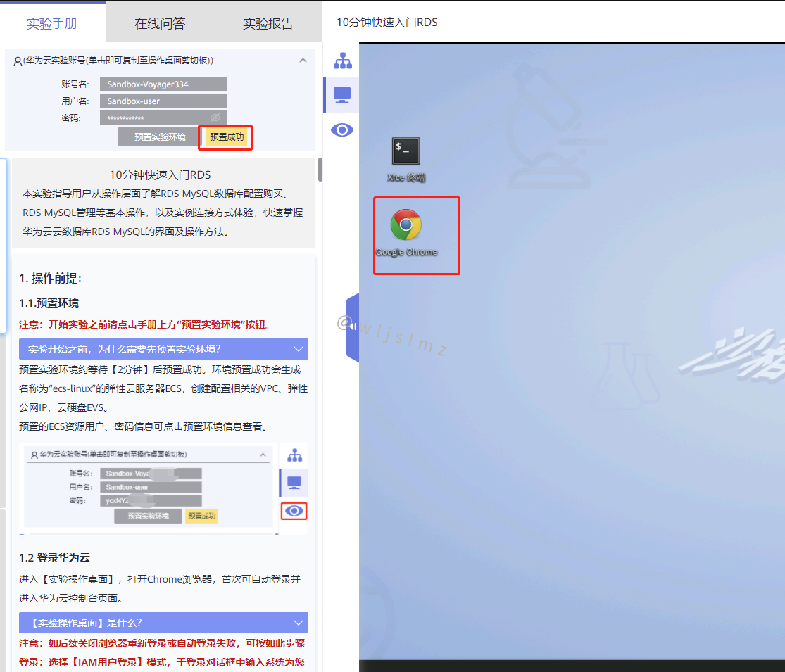This screenshot has width=785, height=672.
Task: Click the eye icon for preset environment info
Action: tap(342, 130)
